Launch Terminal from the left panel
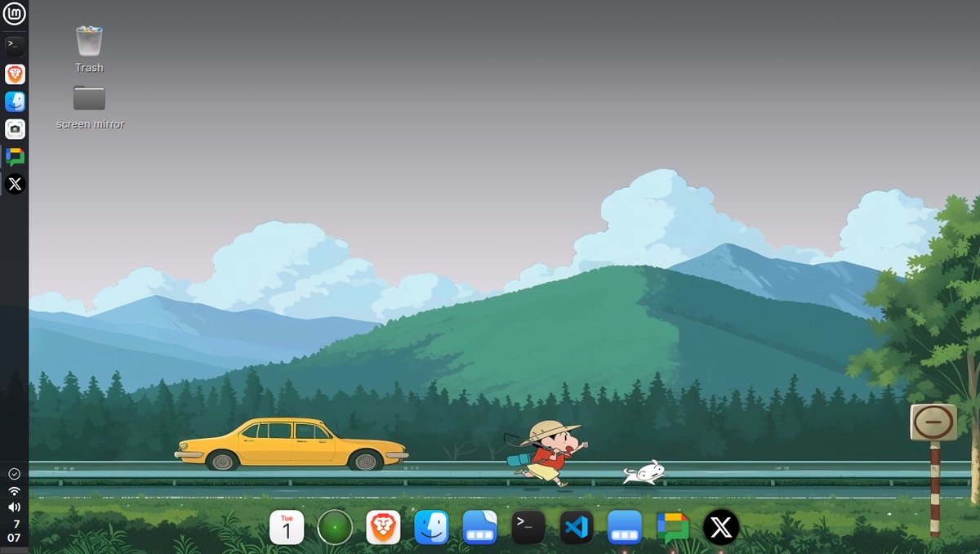 (15, 46)
